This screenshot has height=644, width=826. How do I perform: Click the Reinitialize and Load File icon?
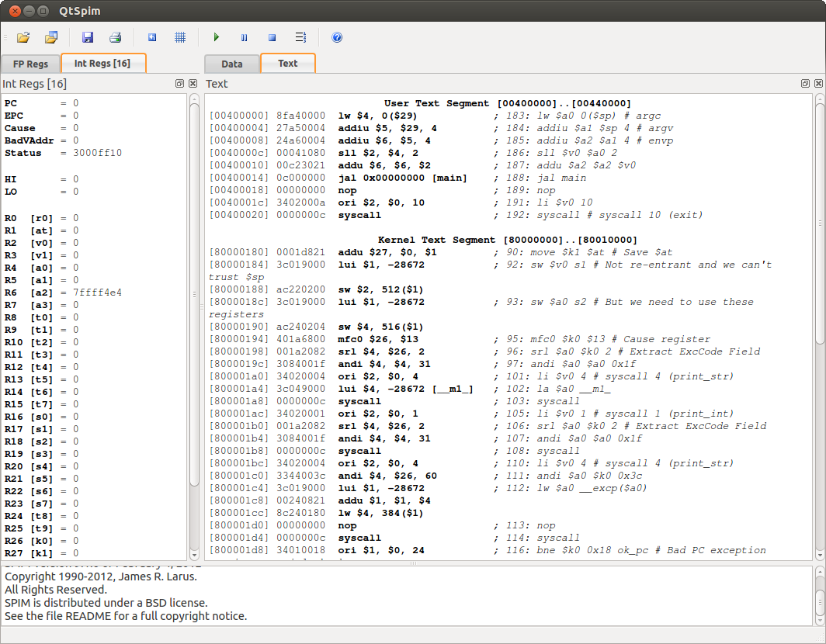[51, 36]
